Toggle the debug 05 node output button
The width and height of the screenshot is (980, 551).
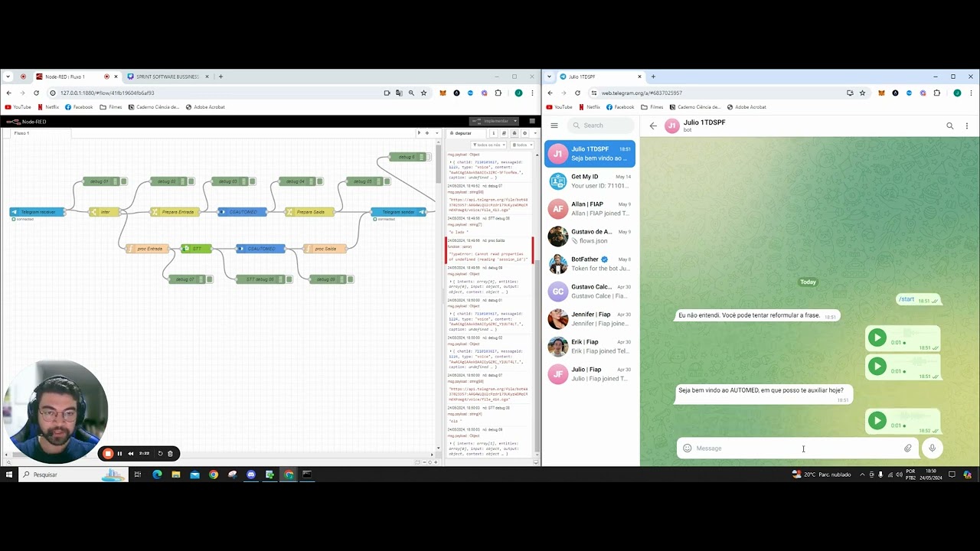tap(387, 181)
